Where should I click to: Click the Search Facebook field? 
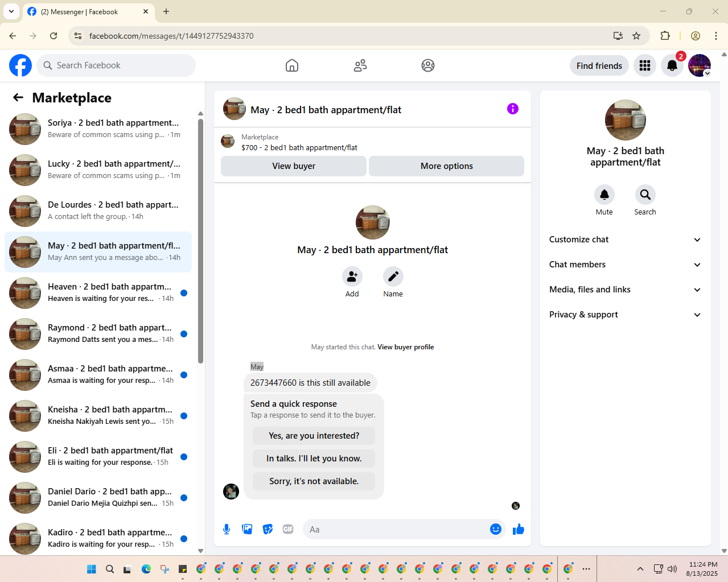click(116, 65)
